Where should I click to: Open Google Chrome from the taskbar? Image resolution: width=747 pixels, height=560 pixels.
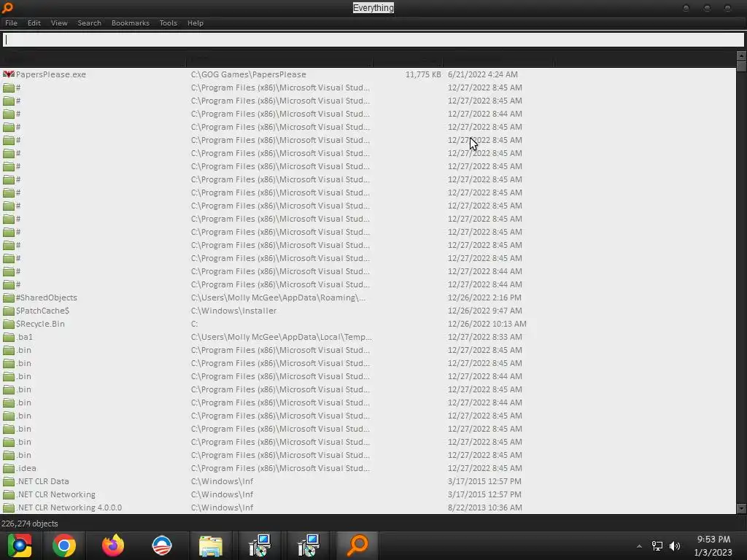tap(64, 545)
